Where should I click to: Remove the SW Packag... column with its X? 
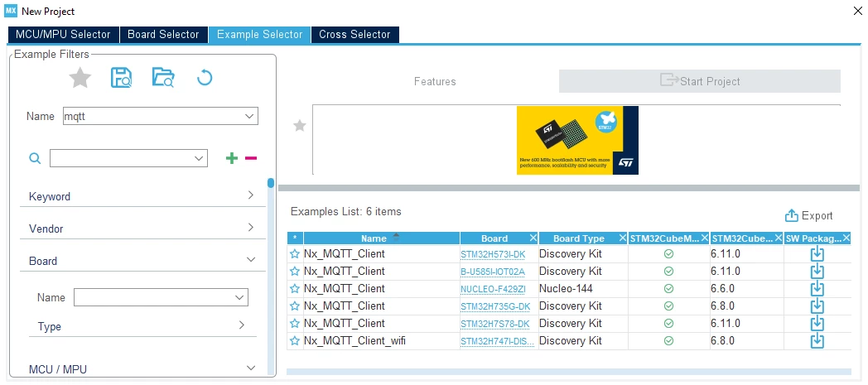846,238
